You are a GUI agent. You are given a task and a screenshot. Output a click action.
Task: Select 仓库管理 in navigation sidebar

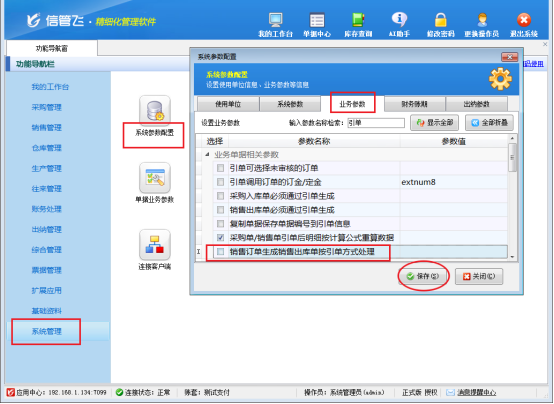click(x=47, y=148)
